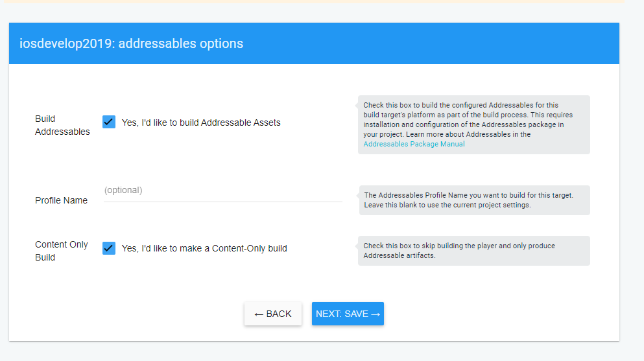Viewport: 644px width, 361px height.
Task: Click "Yes, I'd like to make a Content-Only build" label
Action: pos(204,248)
